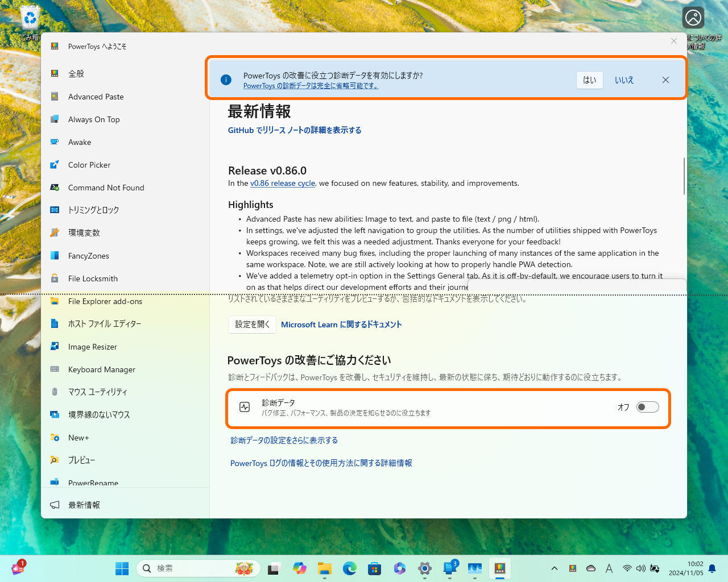
Task: Turn on the 診断データ toggle switch
Action: click(648, 407)
